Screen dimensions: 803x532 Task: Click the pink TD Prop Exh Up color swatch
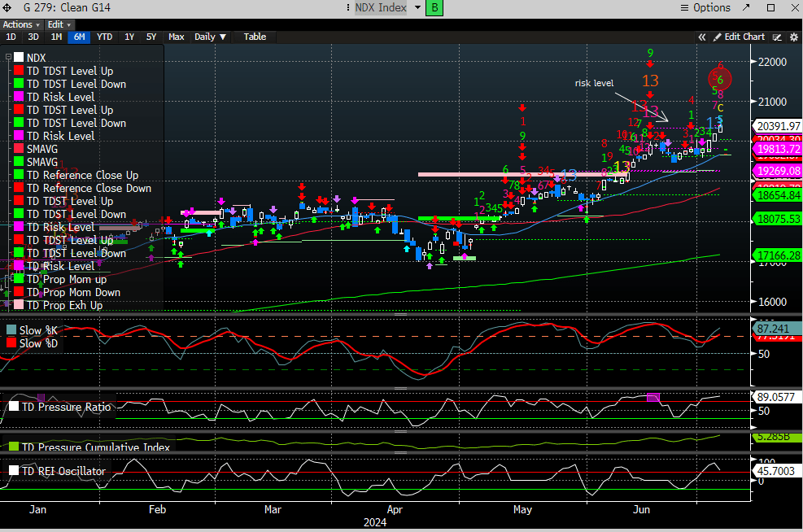click(18, 305)
